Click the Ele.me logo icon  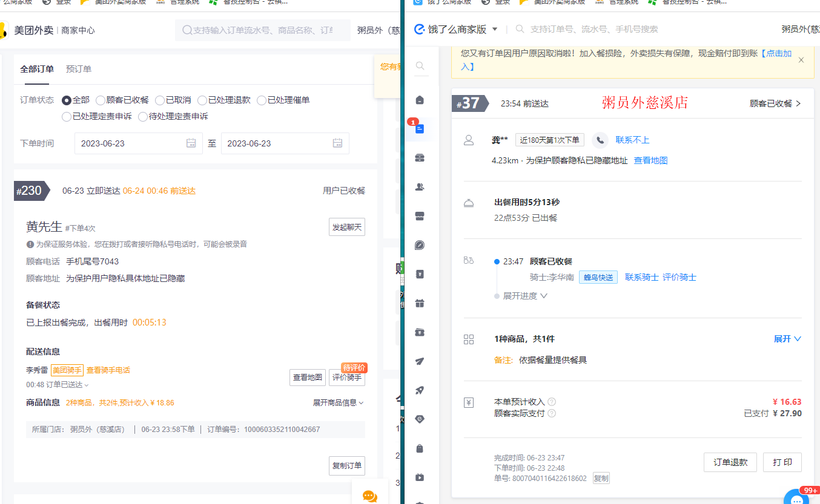[x=419, y=29]
